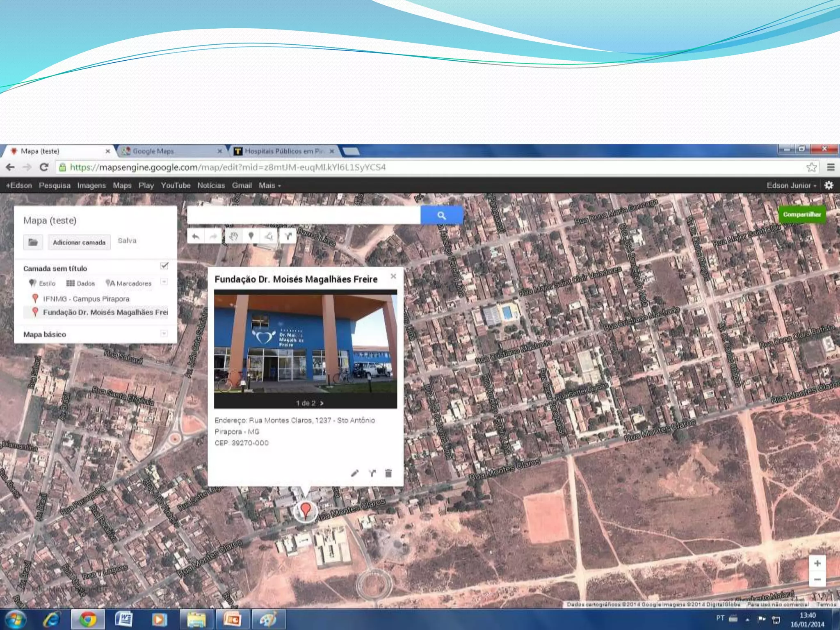Click the add directions toolbar icon

pos(288,236)
